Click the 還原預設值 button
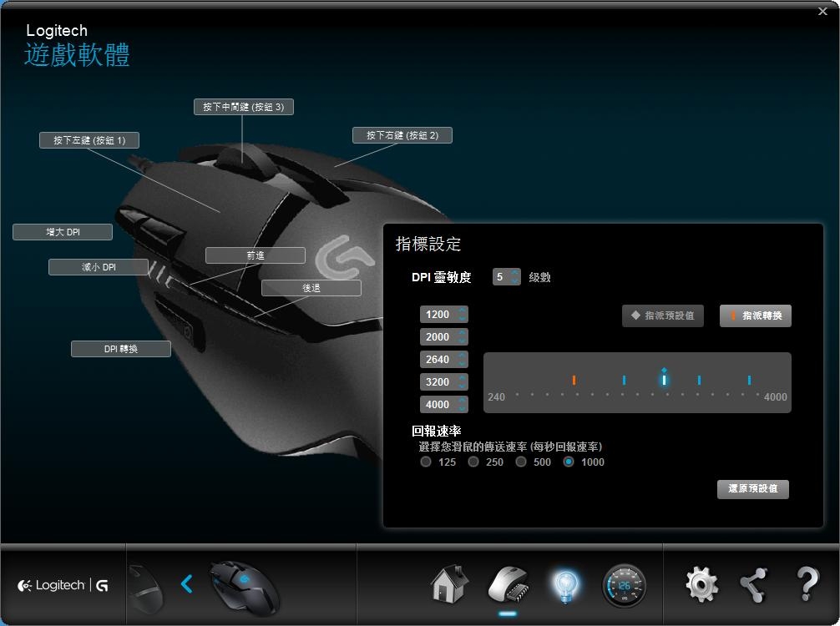 [x=752, y=489]
